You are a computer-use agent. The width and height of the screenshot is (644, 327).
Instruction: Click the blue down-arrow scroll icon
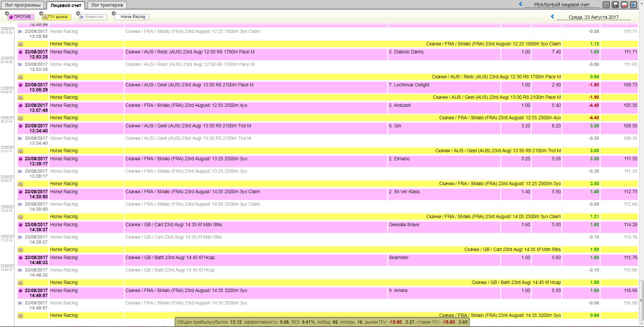[633, 5]
